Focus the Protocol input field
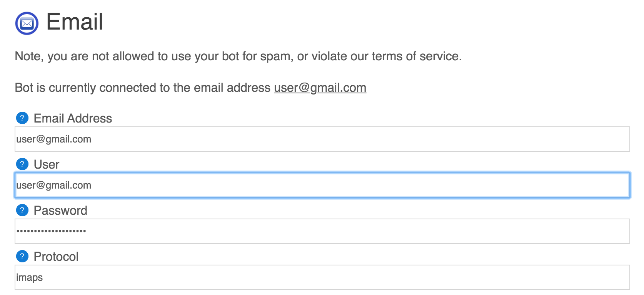The width and height of the screenshot is (644, 295). 322,277
